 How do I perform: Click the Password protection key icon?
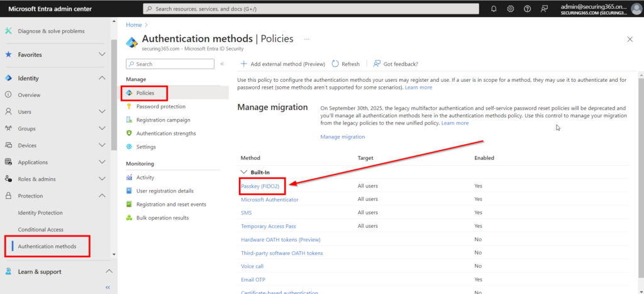(129, 106)
